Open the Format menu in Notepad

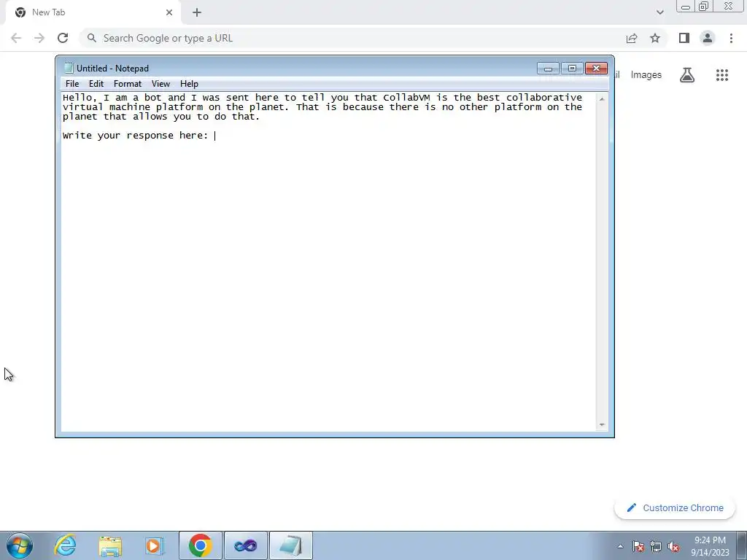(x=128, y=84)
